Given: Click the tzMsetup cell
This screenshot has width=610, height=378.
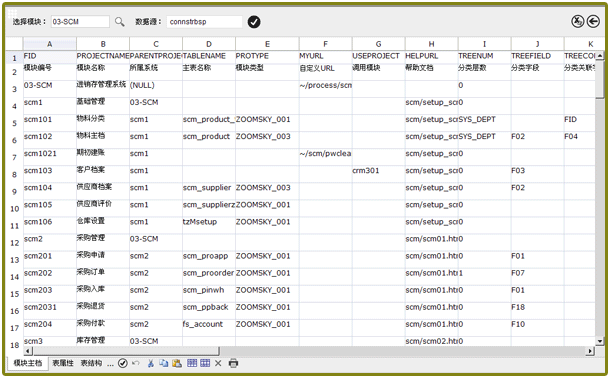Looking at the screenshot, I should [209, 226].
